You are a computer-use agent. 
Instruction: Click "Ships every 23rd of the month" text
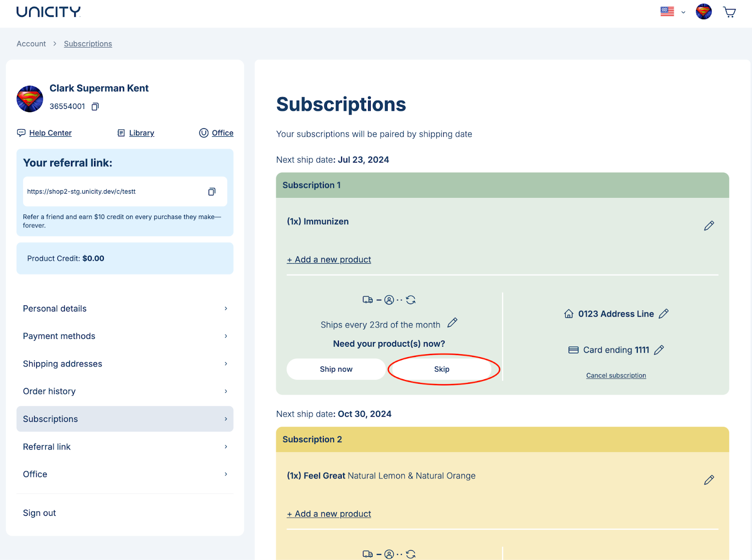point(380,325)
